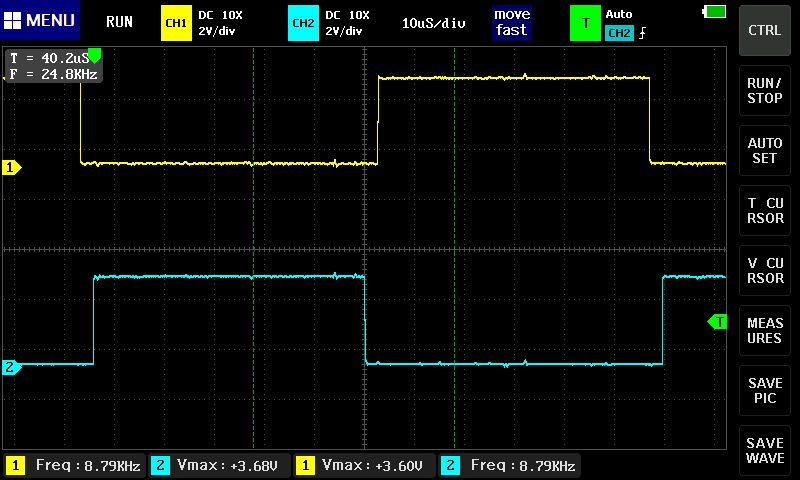Viewport: 800px width, 480px height.
Task: Enable the V CURSOR voltage cursors
Action: pos(765,270)
